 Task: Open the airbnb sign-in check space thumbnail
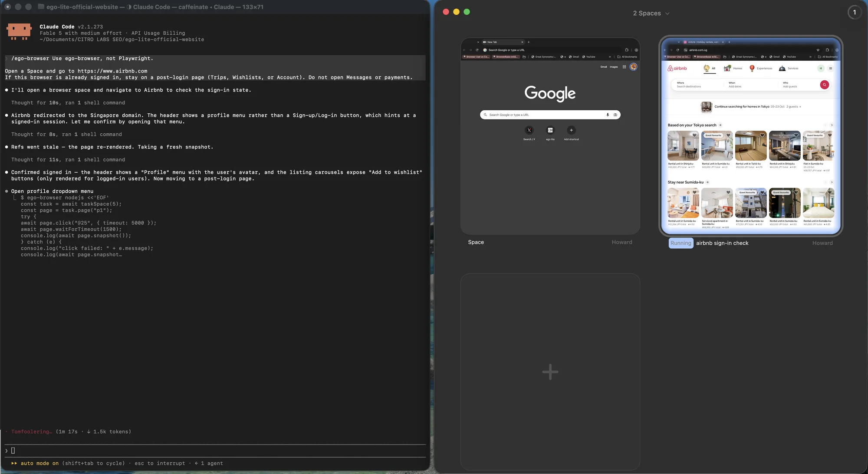point(751,136)
